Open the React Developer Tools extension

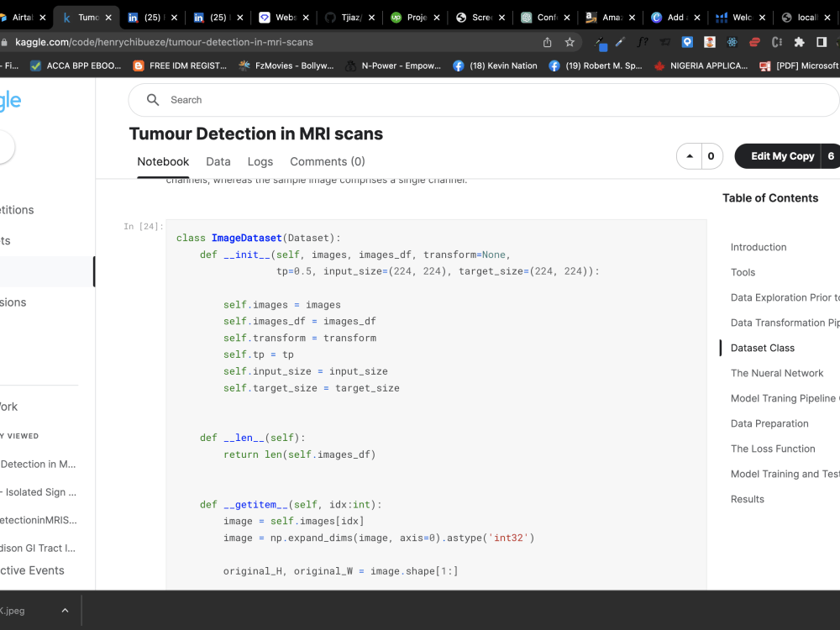pyautogui.click(x=732, y=42)
